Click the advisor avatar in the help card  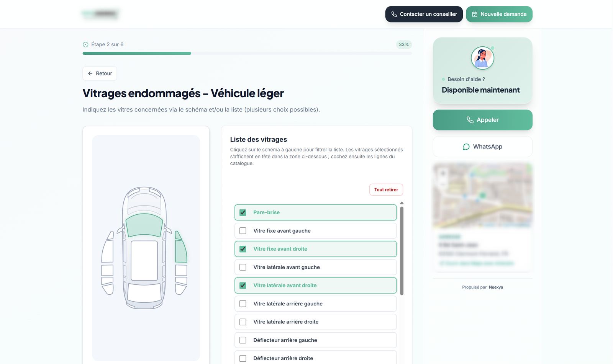482,58
